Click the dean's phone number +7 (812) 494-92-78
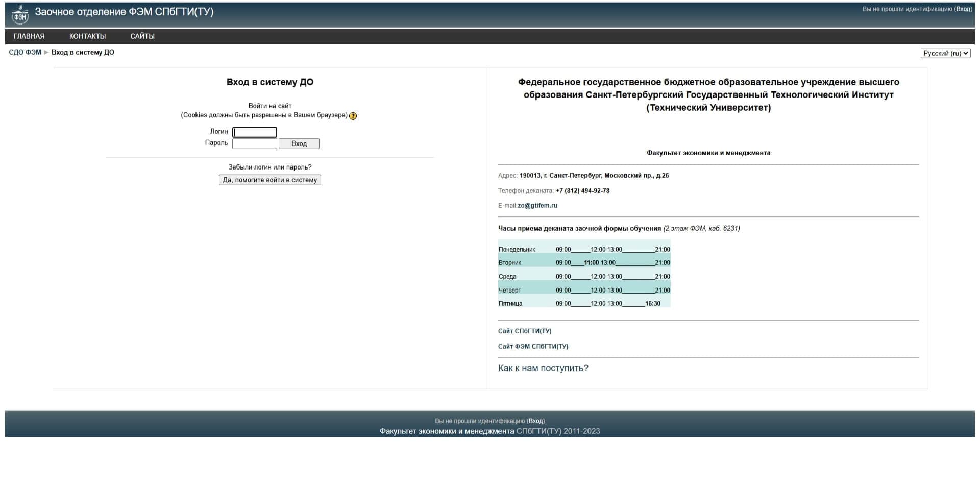The width and height of the screenshot is (980, 483). click(x=582, y=191)
